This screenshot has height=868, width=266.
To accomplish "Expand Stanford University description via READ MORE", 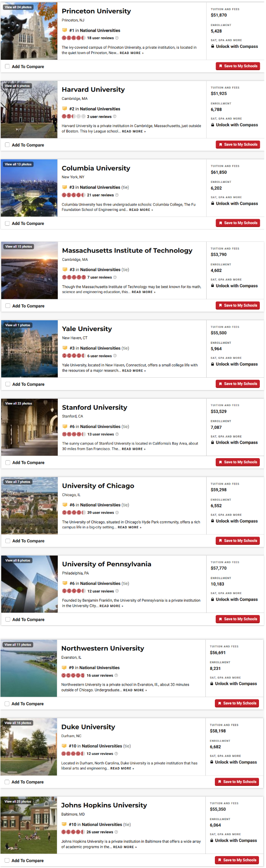I will (134, 449).
